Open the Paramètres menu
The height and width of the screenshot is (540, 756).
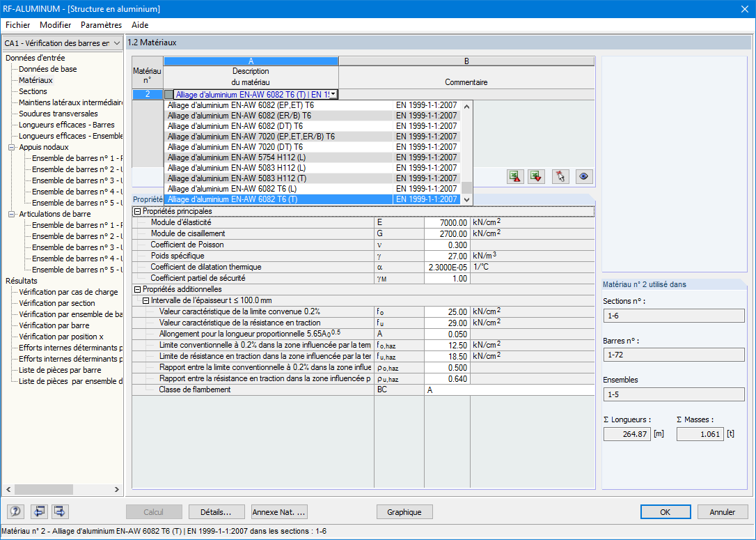point(101,25)
